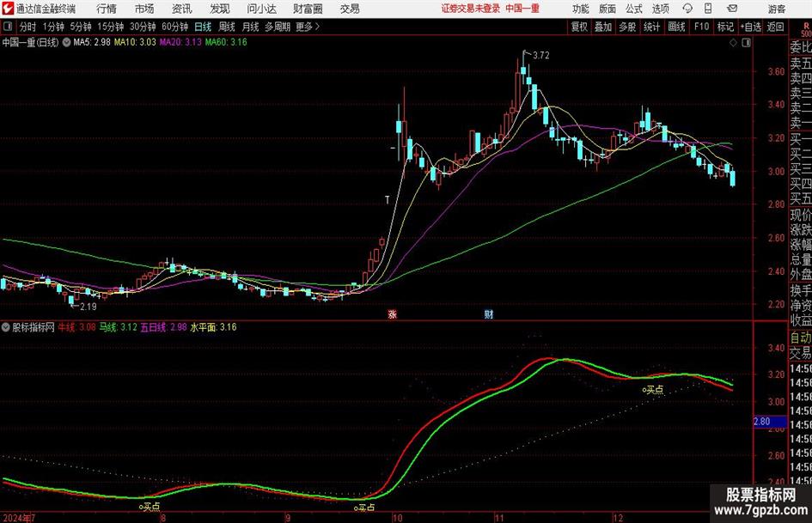Click the 标记 mark button
Screen dimensions: 812x523
(x=725, y=27)
